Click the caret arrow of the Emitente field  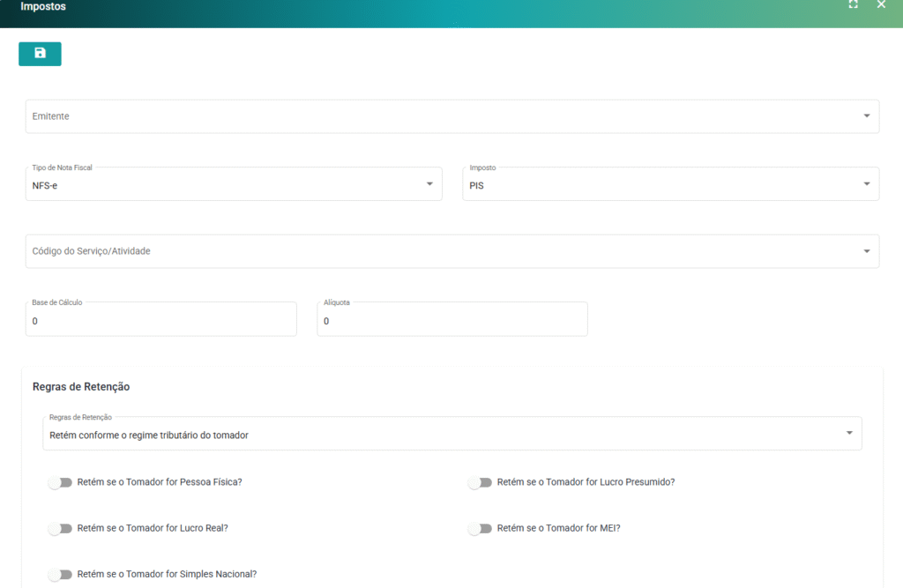[866, 116]
